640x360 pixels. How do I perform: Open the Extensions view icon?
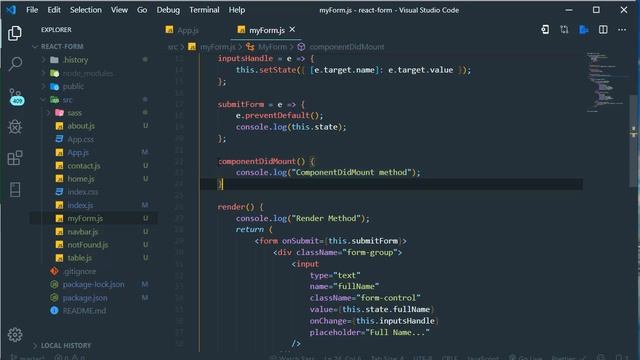15,158
